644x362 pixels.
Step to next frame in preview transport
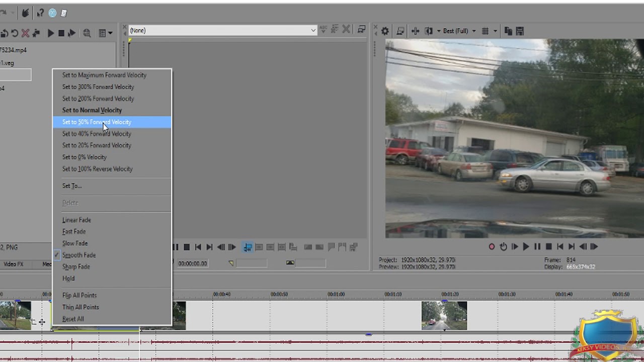[594, 246]
